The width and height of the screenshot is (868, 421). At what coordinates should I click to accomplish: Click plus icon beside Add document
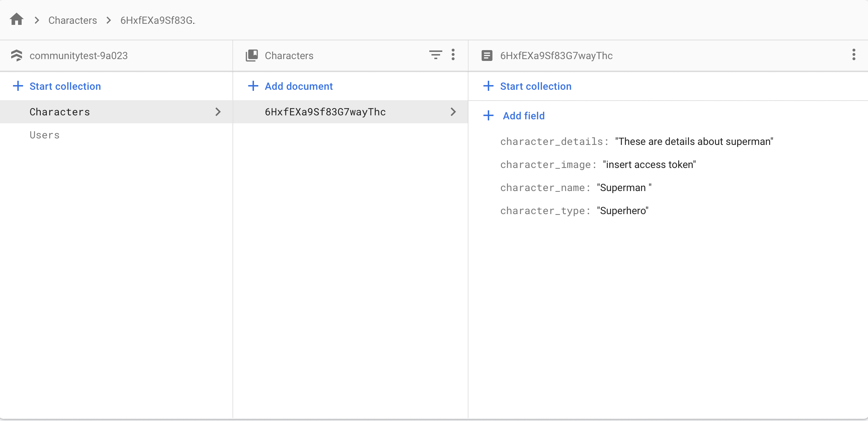click(253, 86)
